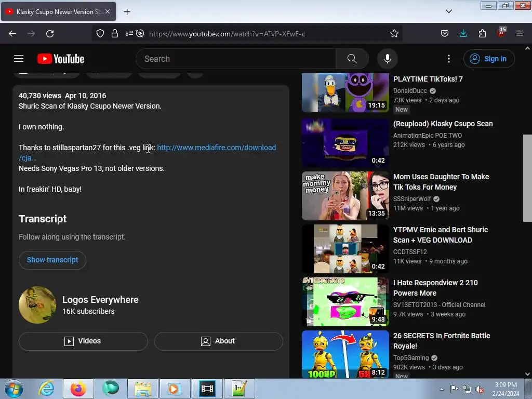Viewport: 532px width, 399px height.
Task: Click SSSniperWolf channel name
Action: tap(412, 199)
